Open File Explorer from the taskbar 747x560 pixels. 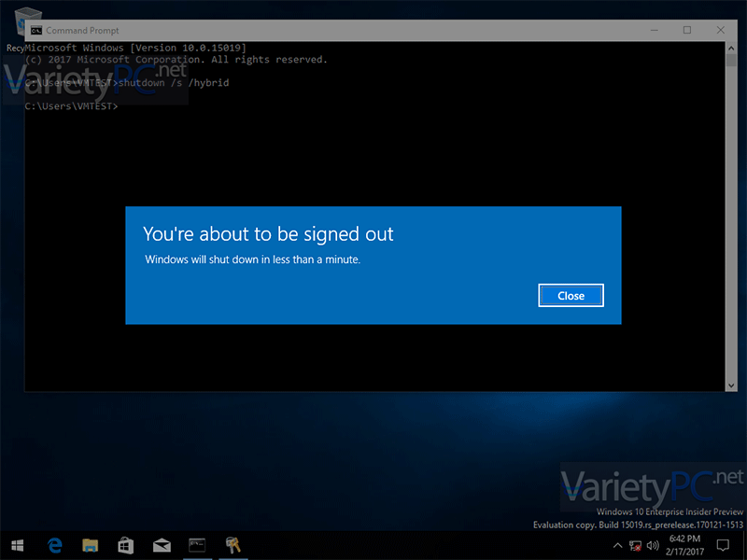coord(90,545)
